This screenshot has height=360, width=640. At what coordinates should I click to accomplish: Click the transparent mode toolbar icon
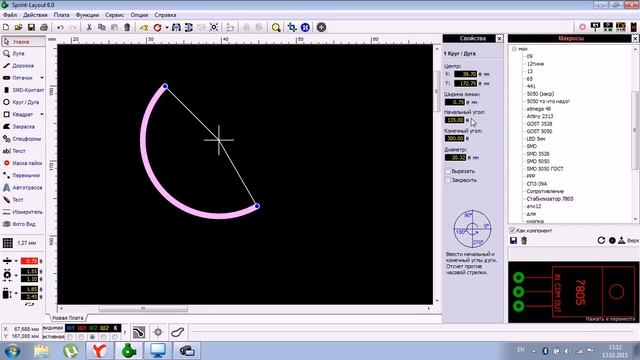pyautogui.click(x=292, y=27)
